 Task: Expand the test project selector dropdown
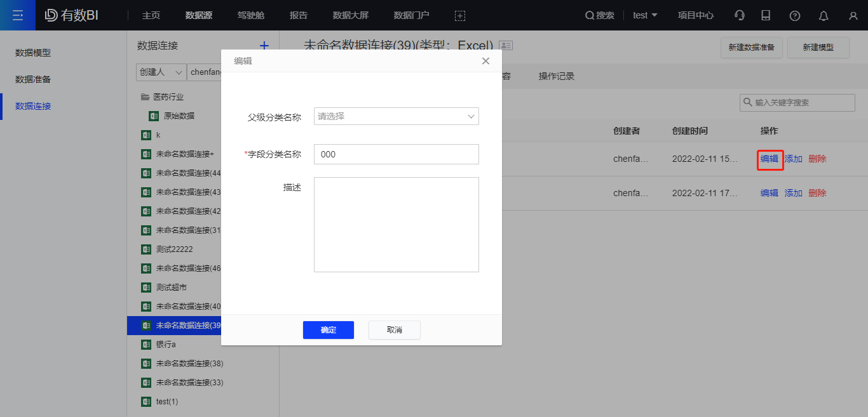(645, 15)
